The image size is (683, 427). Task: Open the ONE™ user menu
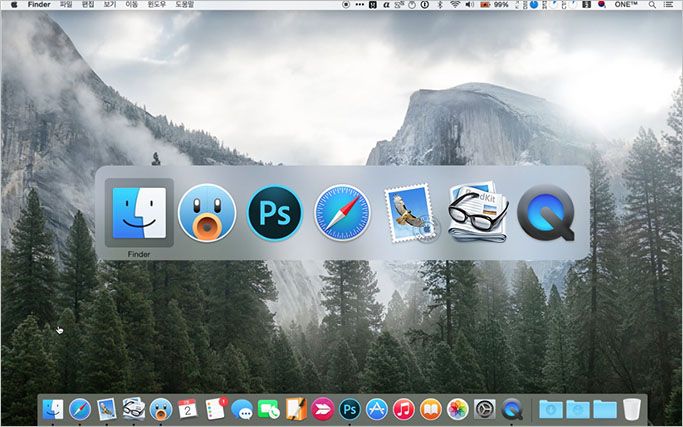[626, 4]
